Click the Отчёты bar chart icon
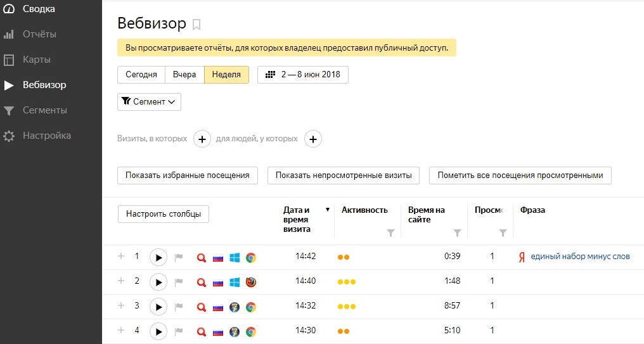Screen dimensions: 644x344 pos(9,34)
